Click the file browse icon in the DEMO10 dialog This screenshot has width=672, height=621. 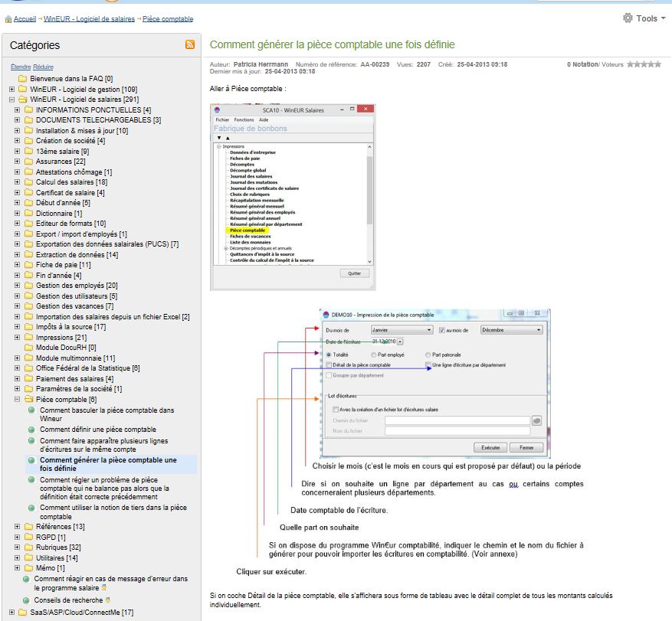(x=536, y=420)
